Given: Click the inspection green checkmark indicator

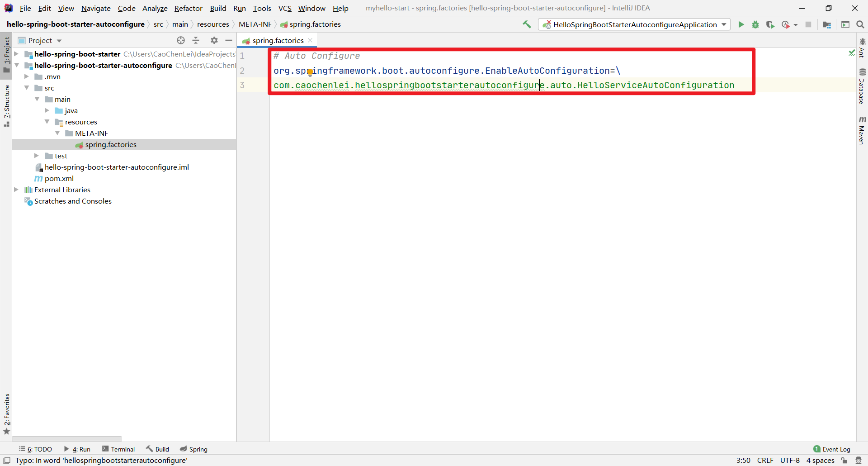Looking at the screenshot, I should [852, 53].
